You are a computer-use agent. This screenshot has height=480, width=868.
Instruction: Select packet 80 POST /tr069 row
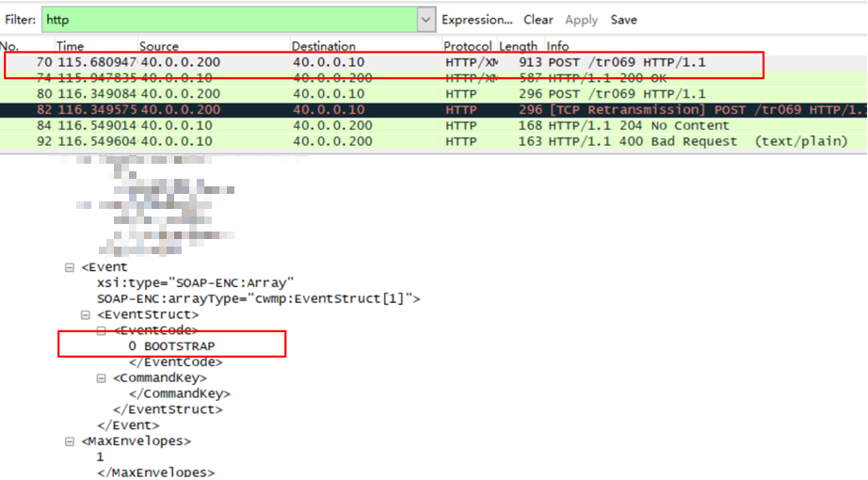tap(434, 93)
